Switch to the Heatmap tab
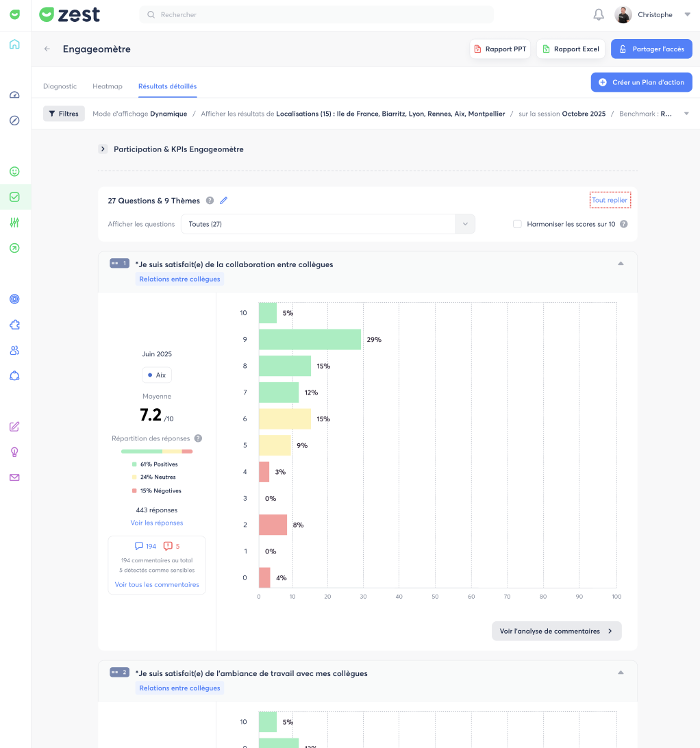700x748 pixels. tap(108, 86)
